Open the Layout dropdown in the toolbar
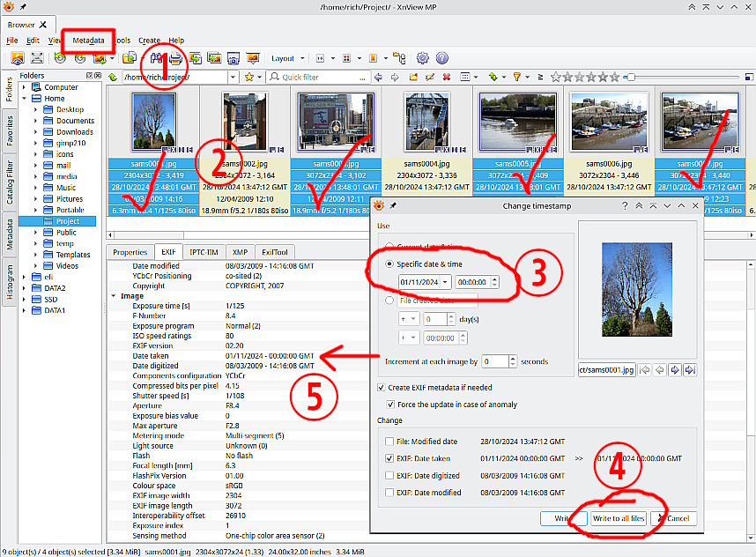756x557 pixels. tap(286, 58)
